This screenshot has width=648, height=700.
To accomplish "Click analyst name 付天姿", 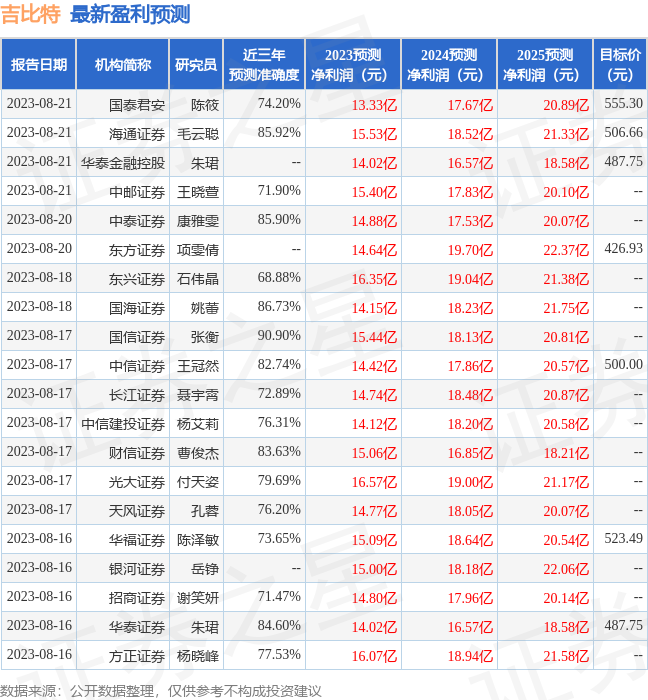I will [198, 482].
